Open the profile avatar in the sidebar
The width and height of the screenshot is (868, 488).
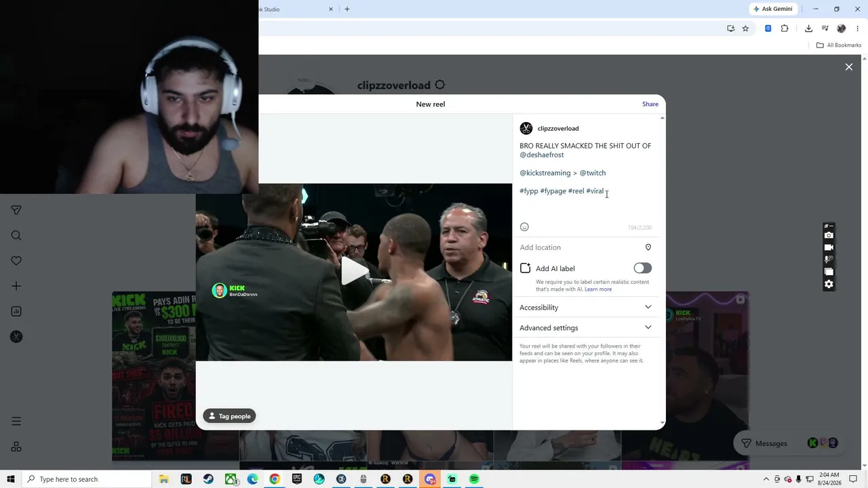tap(16, 337)
